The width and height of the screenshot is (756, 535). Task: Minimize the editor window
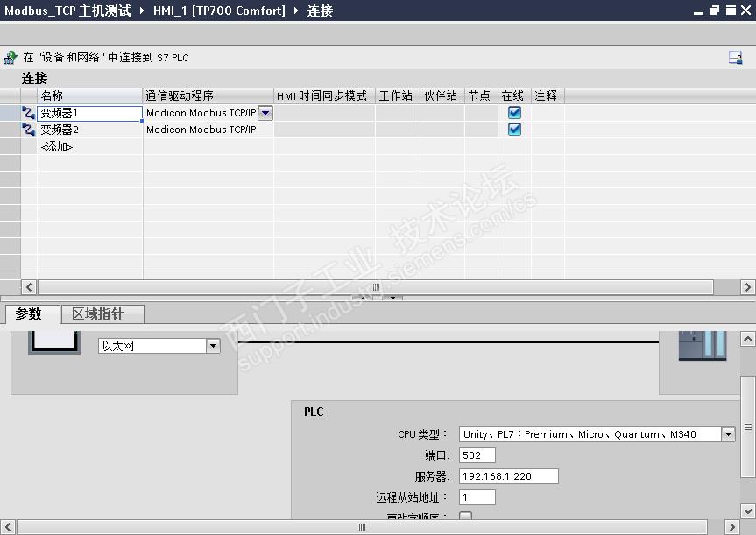click(698, 11)
